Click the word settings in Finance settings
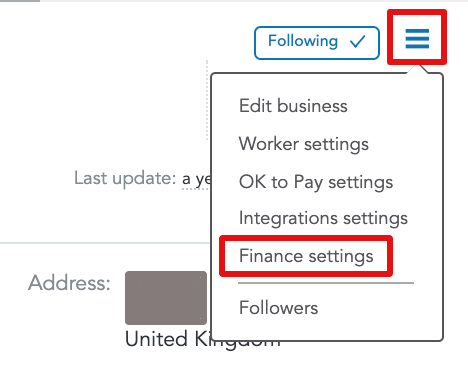The height and width of the screenshot is (368, 468). [341, 257]
